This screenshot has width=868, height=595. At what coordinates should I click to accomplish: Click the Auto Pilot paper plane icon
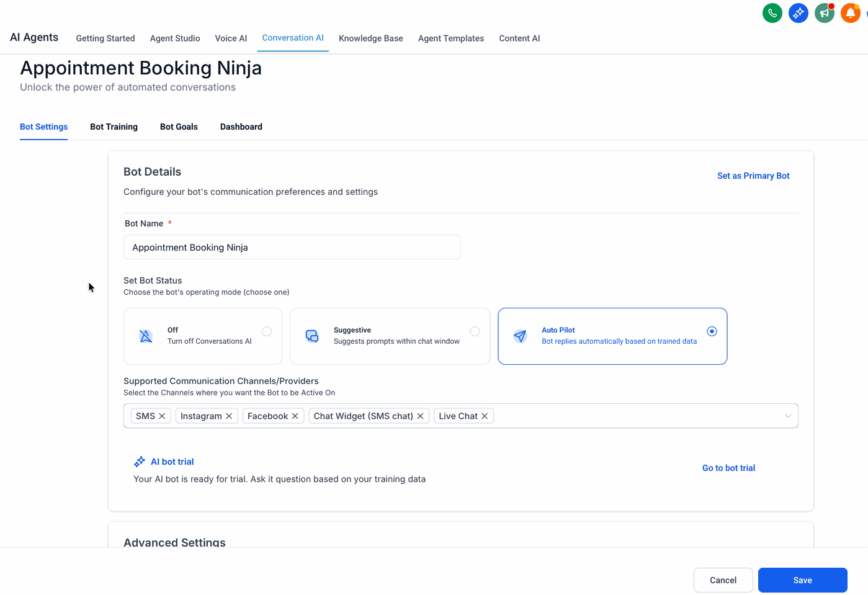point(520,336)
